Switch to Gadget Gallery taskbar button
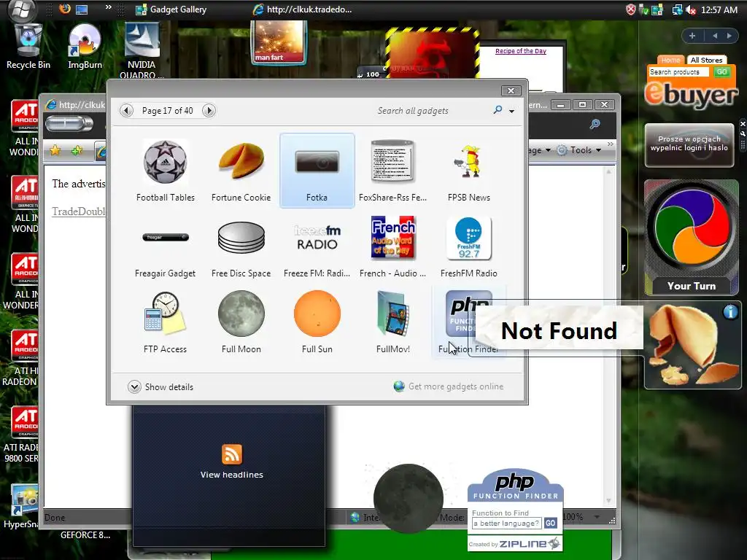Screen dimensions: 747x560 (x=171, y=9)
